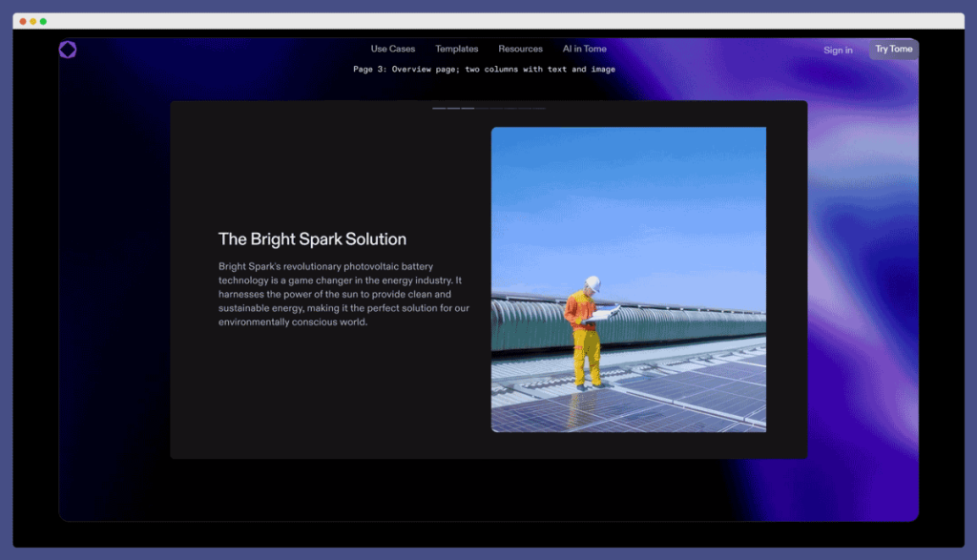
Task: Open the Use Cases menu
Action: 392,49
